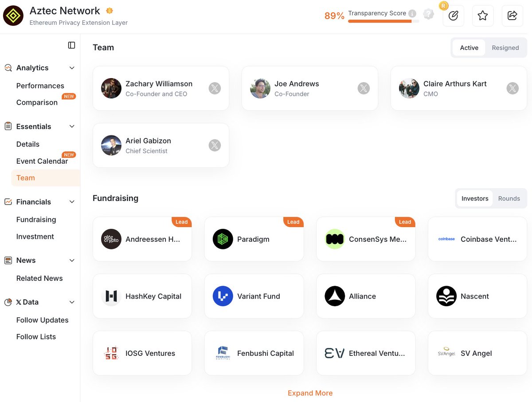Click the HashKey Capital logo icon
Screen dimensions: 532x402
click(x=111, y=296)
